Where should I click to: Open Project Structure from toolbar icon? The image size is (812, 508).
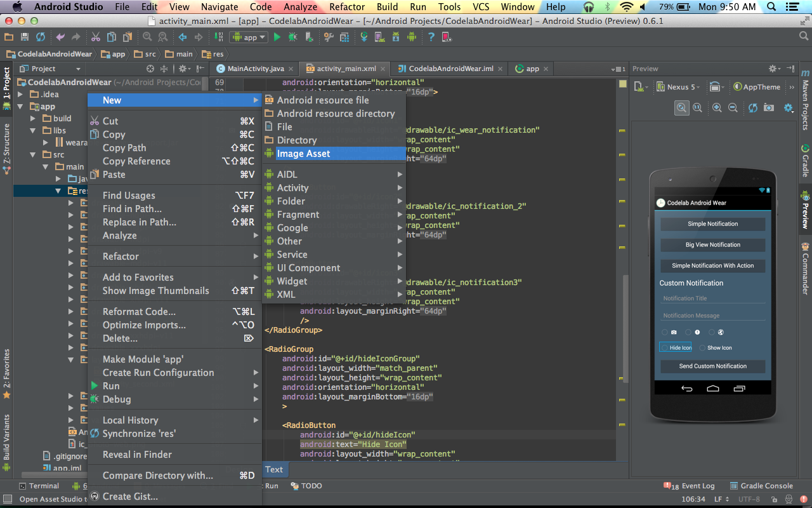point(344,37)
